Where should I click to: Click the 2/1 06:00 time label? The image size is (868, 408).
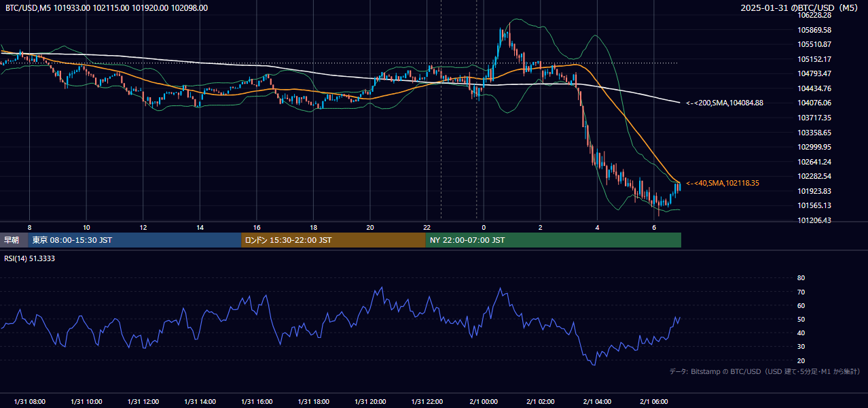point(654,402)
